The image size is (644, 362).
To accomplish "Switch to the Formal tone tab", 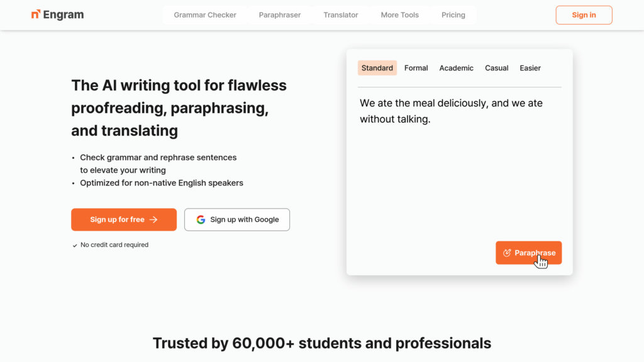I will click(x=416, y=68).
